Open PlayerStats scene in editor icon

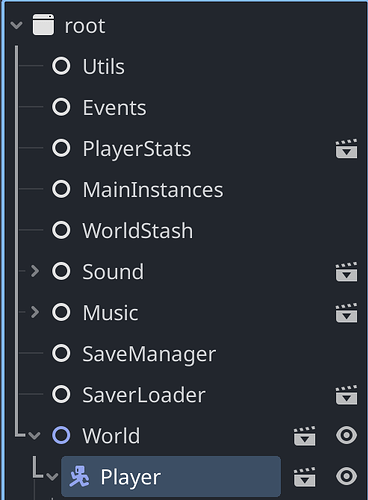(346, 148)
